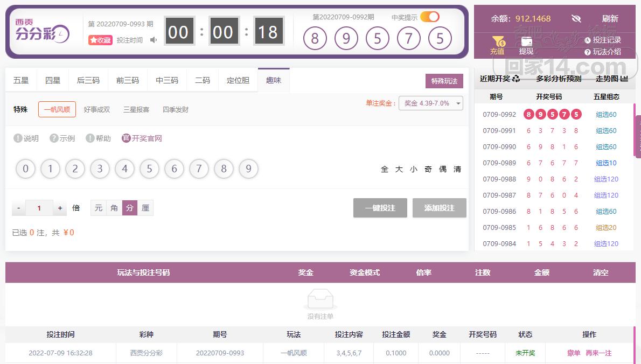
Task: Pick number ball 7 in the selection row
Action: [x=199, y=169]
